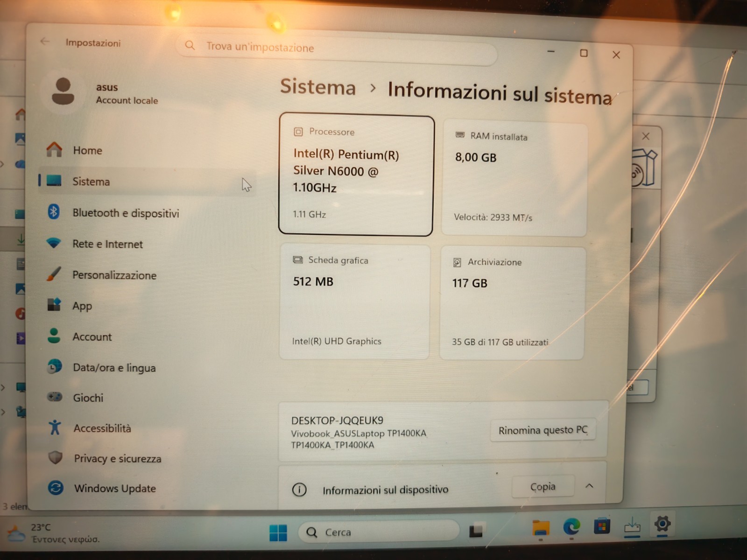Click the Windows Update refresh icon

pos(56,488)
